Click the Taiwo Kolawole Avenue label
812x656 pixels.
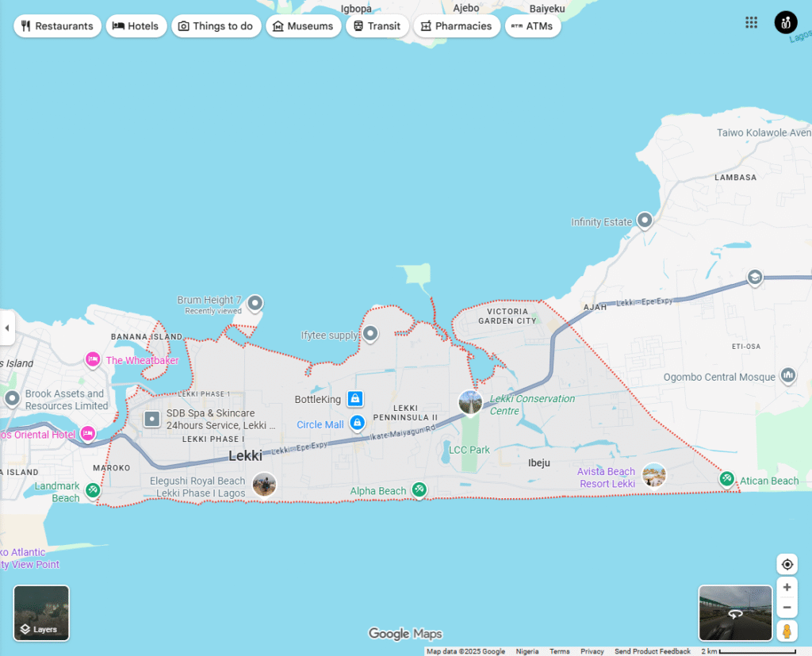tap(764, 132)
